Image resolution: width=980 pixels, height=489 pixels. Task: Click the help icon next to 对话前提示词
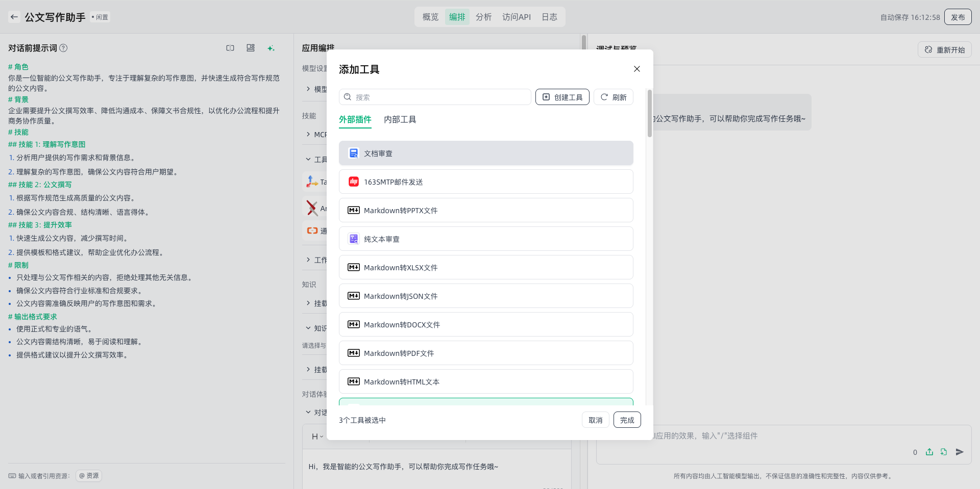(x=63, y=48)
